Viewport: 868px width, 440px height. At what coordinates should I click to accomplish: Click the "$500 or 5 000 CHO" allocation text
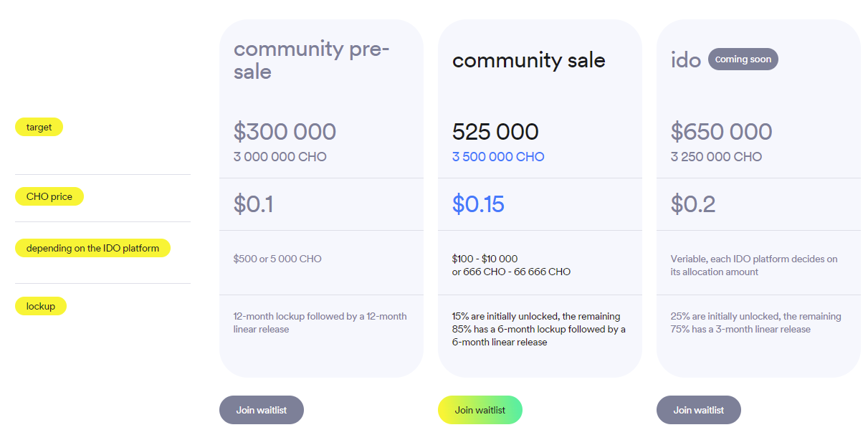click(277, 259)
